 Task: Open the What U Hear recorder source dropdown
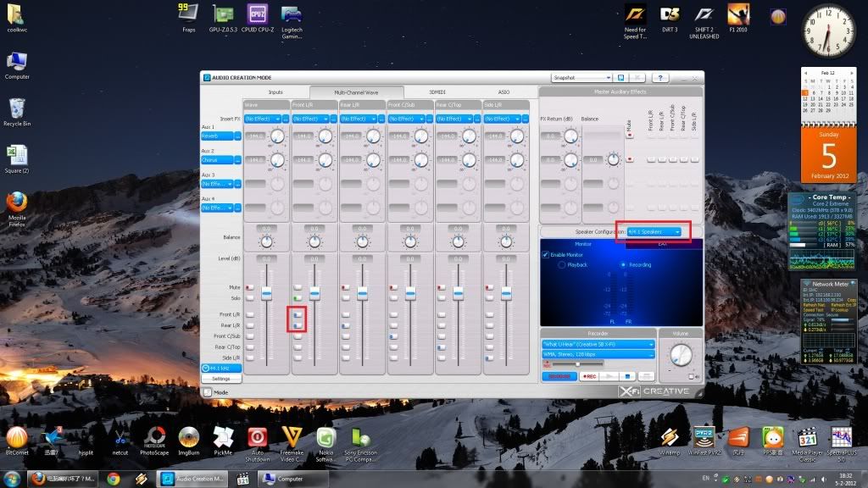point(598,344)
